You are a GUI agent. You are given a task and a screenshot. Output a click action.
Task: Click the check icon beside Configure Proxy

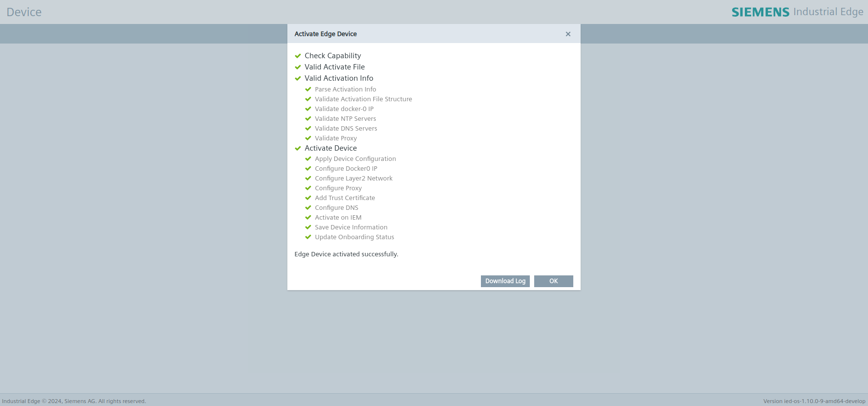pyautogui.click(x=308, y=188)
